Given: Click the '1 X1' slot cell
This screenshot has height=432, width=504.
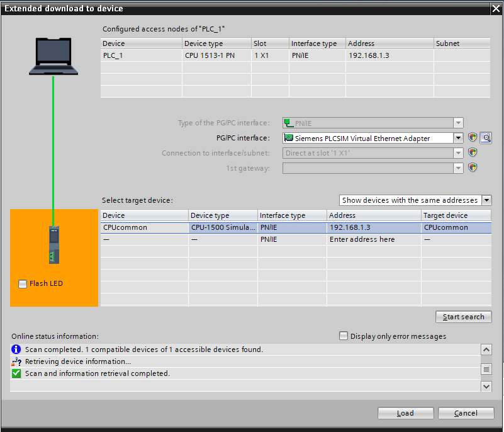Looking at the screenshot, I should 270,55.
